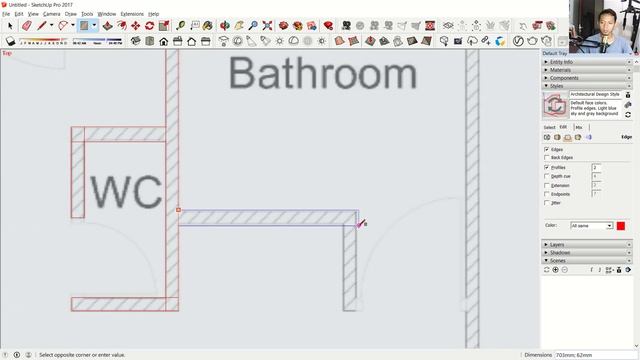Screen dimensions: 640x360
Task: Switch to the Mix styles tab
Action: coord(579,127)
